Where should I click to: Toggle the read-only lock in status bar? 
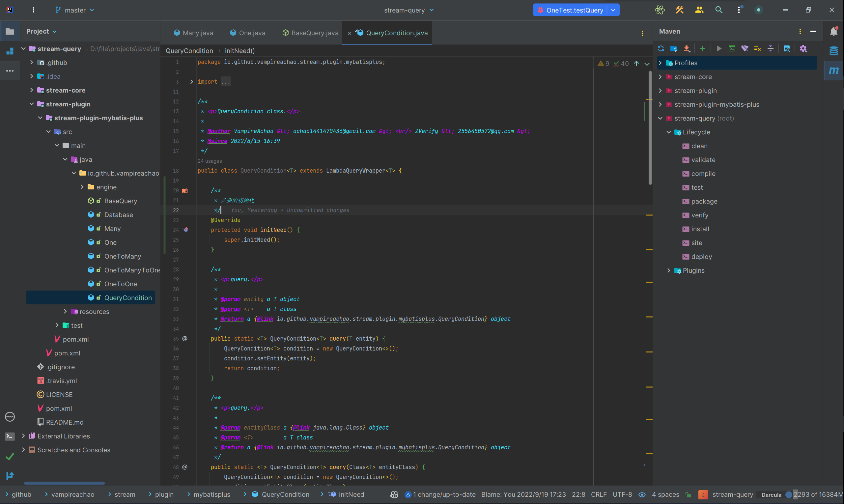(x=689, y=494)
